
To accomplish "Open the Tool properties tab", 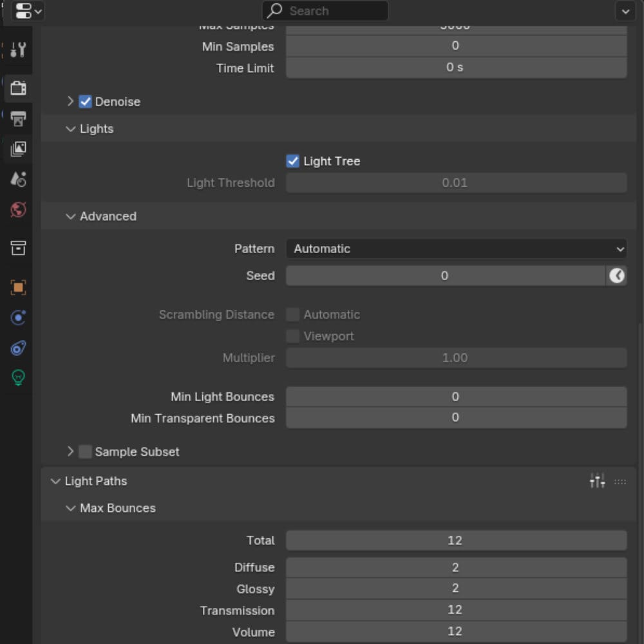I will coord(18,50).
